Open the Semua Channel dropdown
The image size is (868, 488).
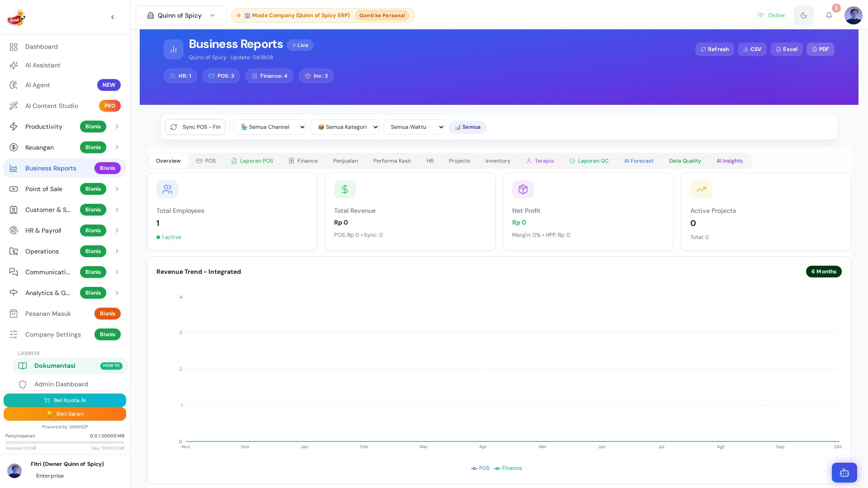point(270,127)
